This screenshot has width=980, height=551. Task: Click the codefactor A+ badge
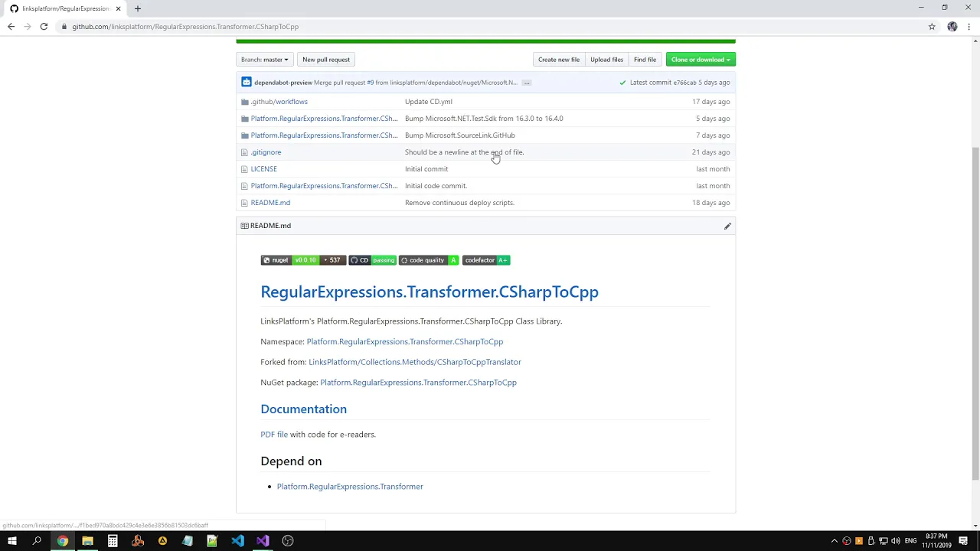click(486, 260)
